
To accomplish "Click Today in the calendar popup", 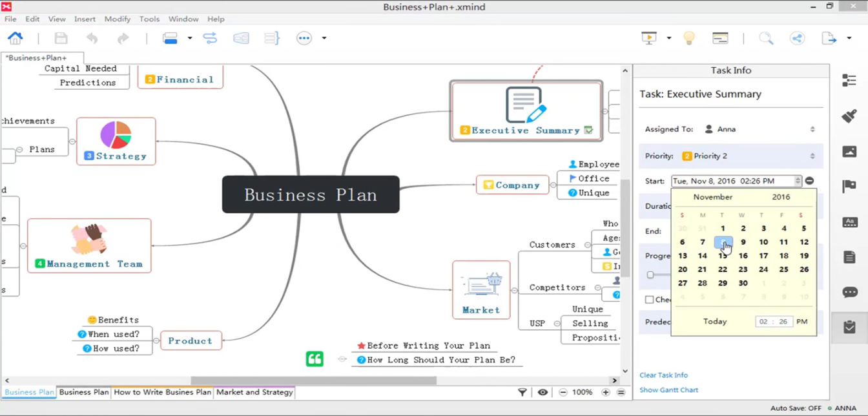I will 715,322.
